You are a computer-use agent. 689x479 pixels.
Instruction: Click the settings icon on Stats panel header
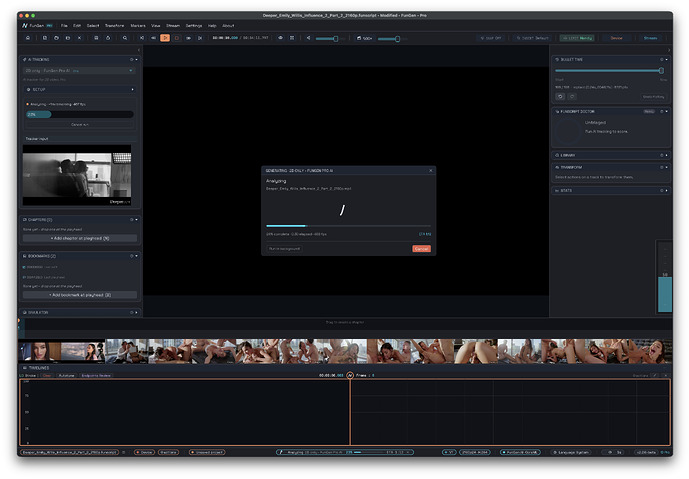tap(661, 191)
